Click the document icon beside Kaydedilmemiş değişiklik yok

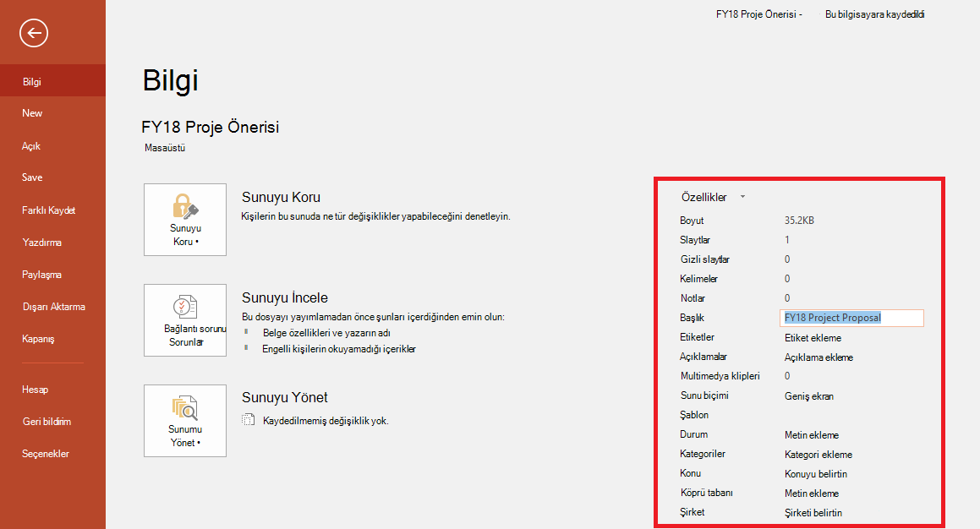248,420
